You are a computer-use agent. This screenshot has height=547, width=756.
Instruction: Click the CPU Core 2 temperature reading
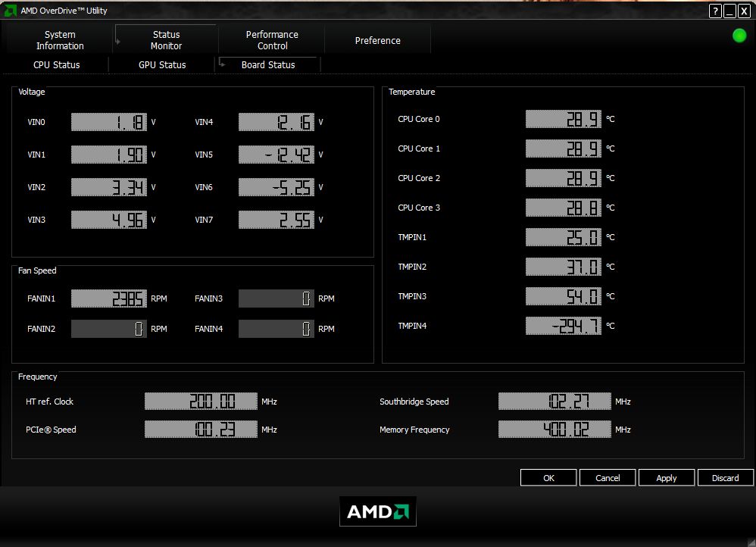563,178
